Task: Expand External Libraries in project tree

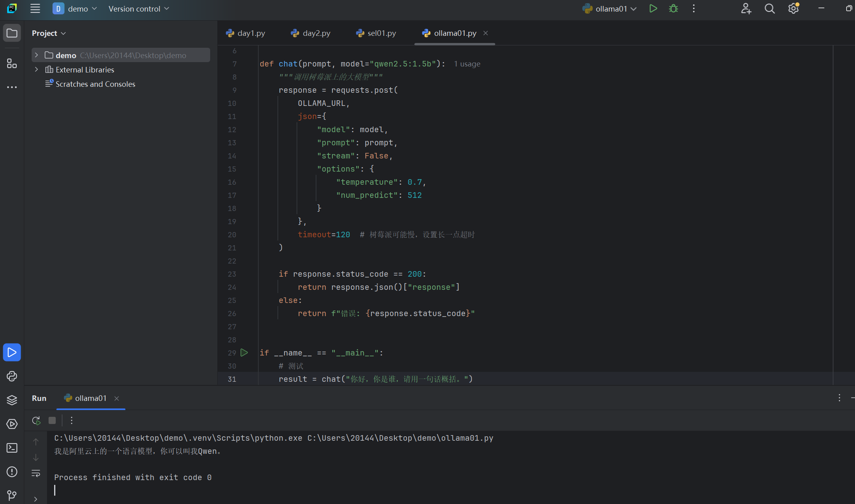Action: (37, 69)
